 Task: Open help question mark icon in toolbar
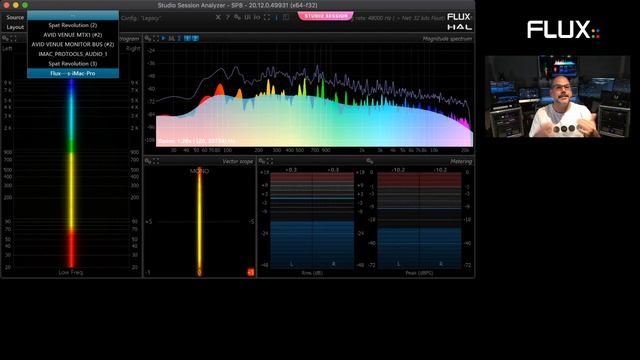(228, 18)
